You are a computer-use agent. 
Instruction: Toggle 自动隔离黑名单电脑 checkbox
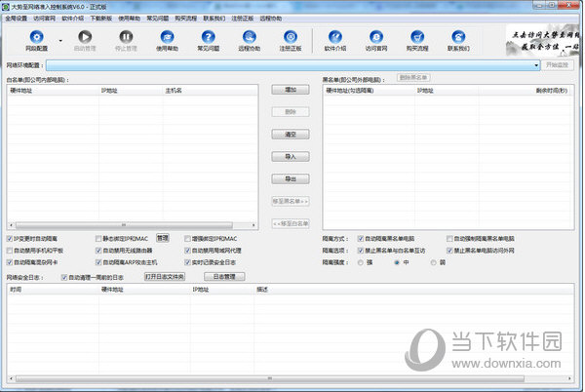(x=361, y=238)
